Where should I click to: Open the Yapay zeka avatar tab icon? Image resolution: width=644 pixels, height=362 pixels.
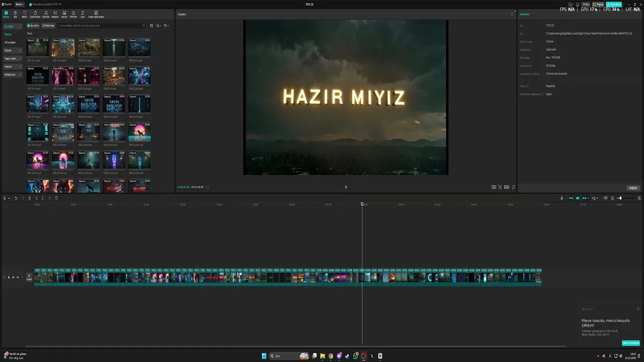pyautogui.click(x=96, y=14)
